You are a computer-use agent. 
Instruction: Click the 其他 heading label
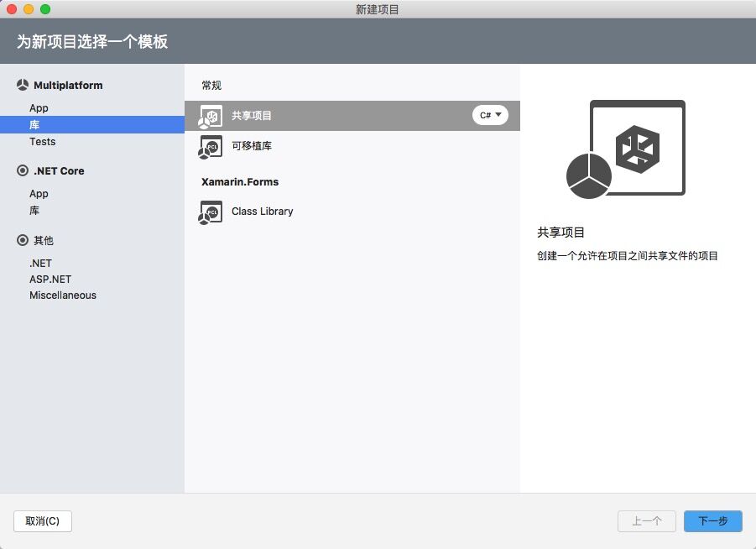point(44,240)
